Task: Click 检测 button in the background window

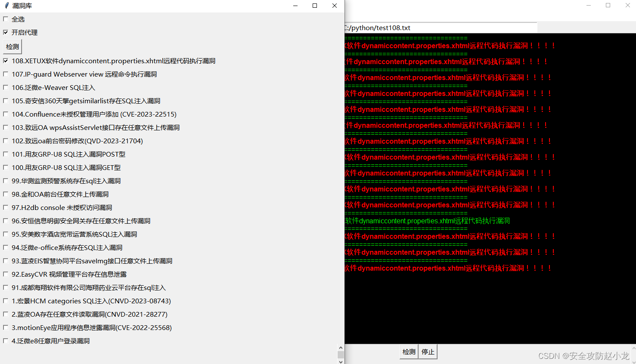Action: tap(409, 352)
